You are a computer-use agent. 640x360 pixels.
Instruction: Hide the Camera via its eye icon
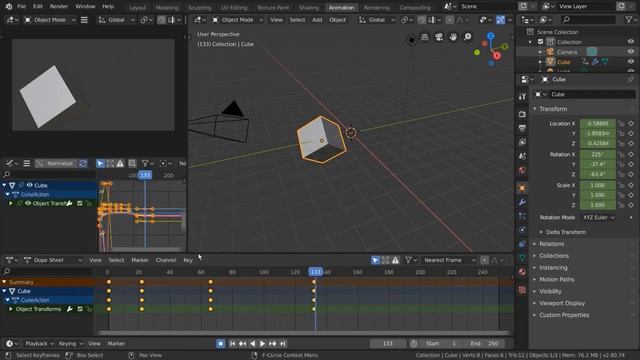pyautogui.click(x=631, y=51)
